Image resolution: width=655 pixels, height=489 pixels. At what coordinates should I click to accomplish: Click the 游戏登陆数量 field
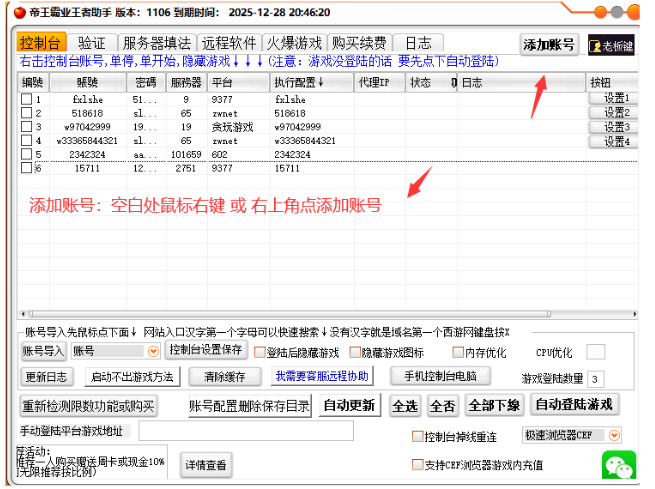pos(595,379)
